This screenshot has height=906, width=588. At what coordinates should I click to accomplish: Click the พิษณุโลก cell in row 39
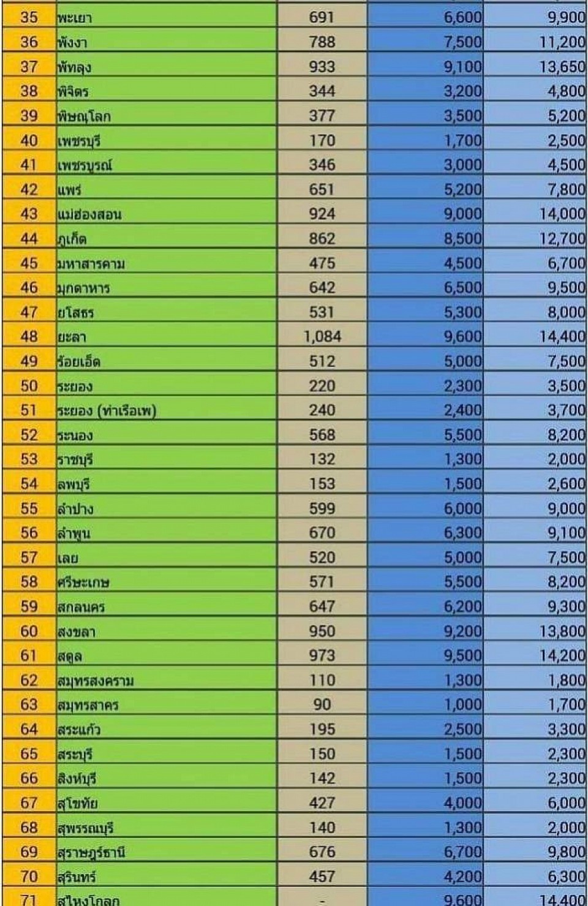pyautogui.click(x=166, y=115)
